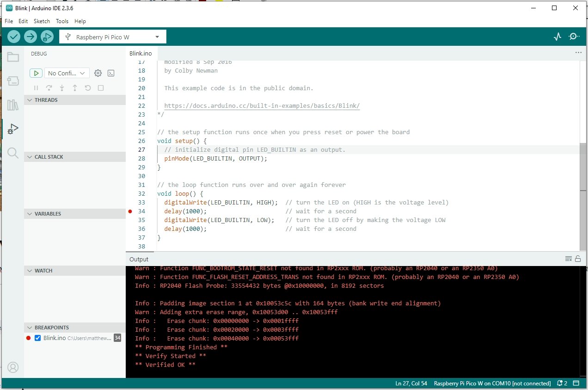Select the Blink.ino editor tab
The height and width of the screenshot is (390, 588).
(141, 53)
